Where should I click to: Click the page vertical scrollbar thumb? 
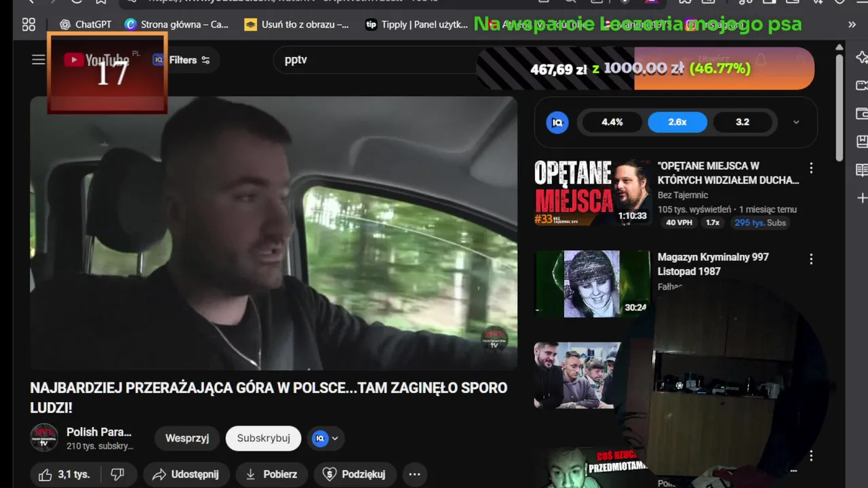point(840,107)
